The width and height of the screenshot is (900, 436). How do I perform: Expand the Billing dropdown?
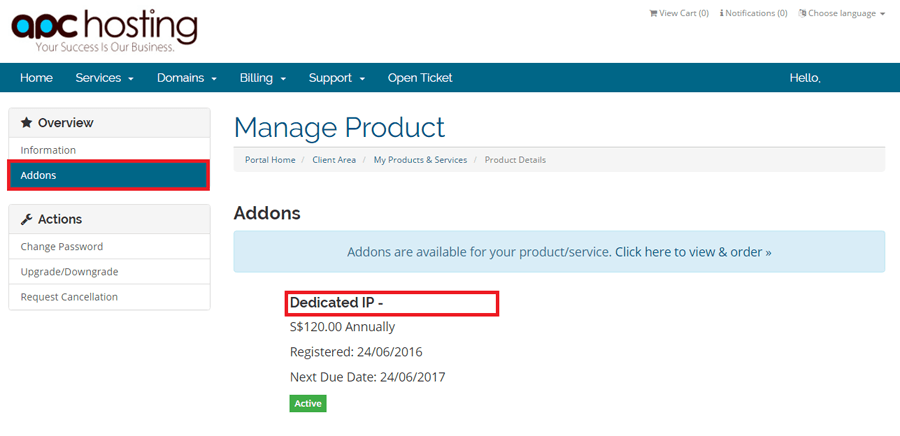pyautogui.click(x=263, y=78)
